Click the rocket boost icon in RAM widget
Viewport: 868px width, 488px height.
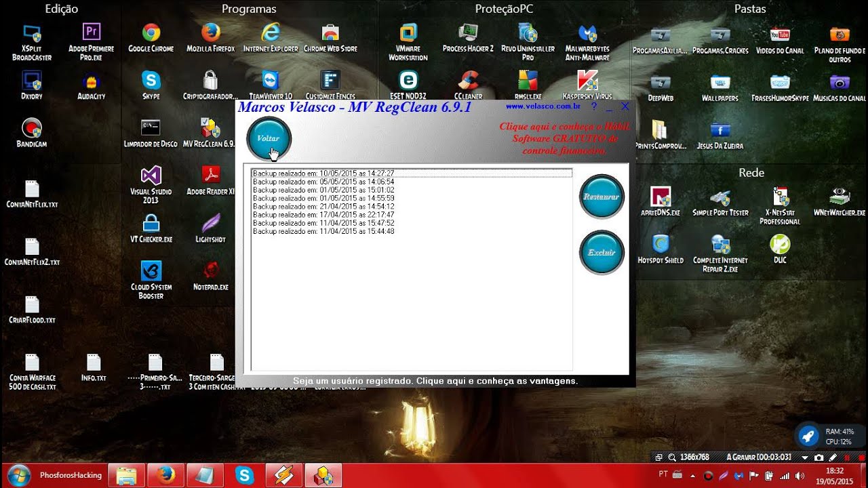(x=808, y=436)
